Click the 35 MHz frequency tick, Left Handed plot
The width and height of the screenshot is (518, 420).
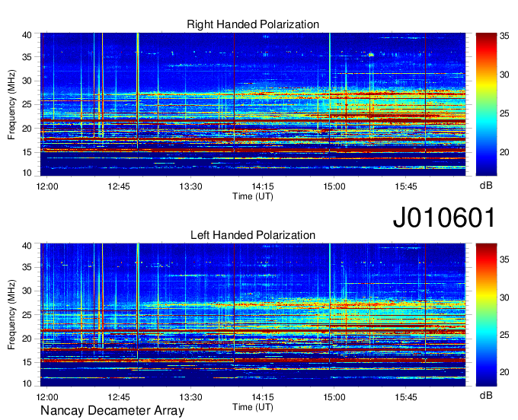click(x=27, y=267)
